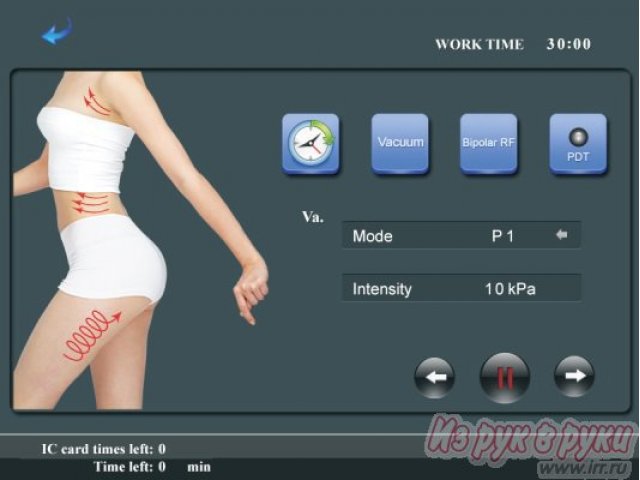This screenshot has width=640, height=480.
Task: Toggle the PDT light function
Action: 578,143
